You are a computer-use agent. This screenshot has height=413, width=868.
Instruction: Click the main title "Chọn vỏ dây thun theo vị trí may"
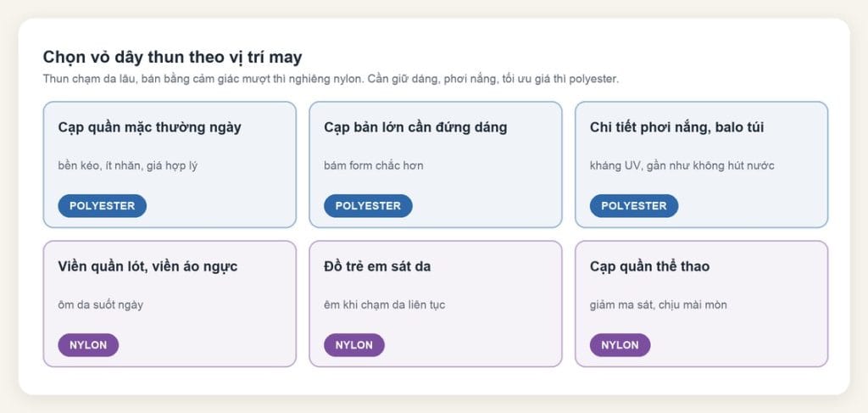[x=173, y=58]
